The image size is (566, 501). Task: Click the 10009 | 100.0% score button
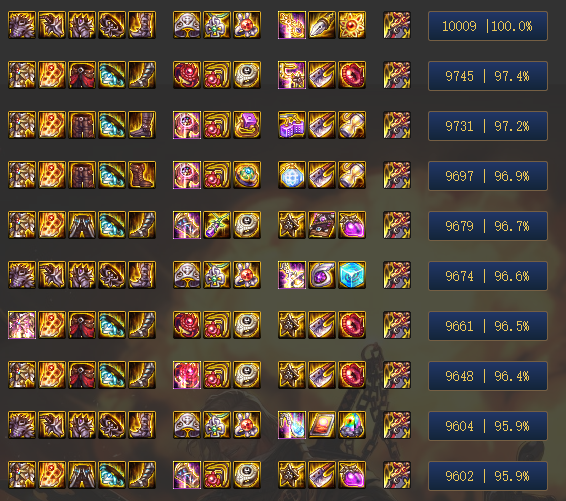[488, 26]
